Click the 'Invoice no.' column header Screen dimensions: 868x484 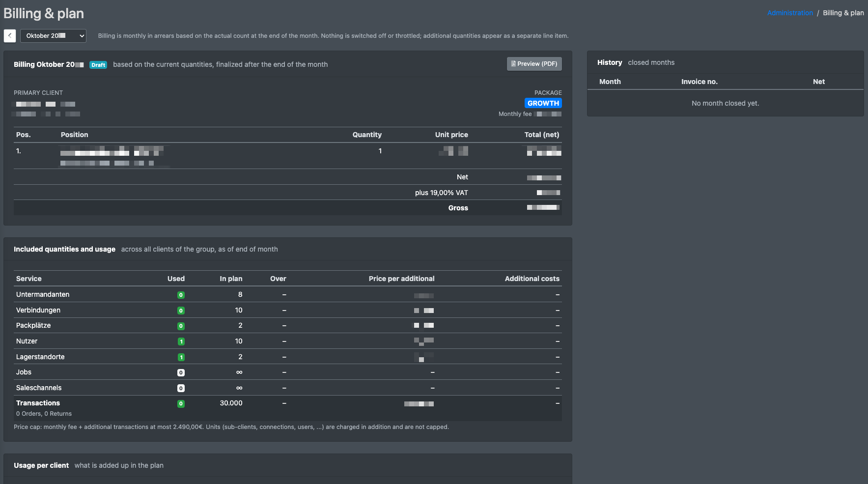click(700, 82)
